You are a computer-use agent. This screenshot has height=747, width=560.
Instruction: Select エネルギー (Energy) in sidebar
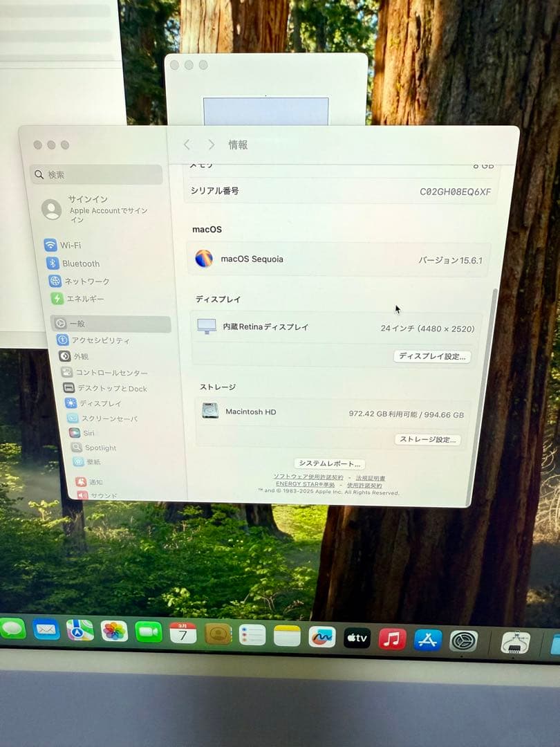click(x=77, y=298)
